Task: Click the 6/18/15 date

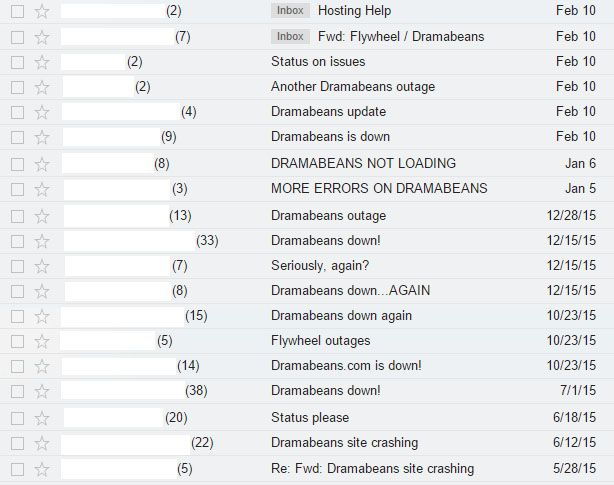Action: coord(574,417)
